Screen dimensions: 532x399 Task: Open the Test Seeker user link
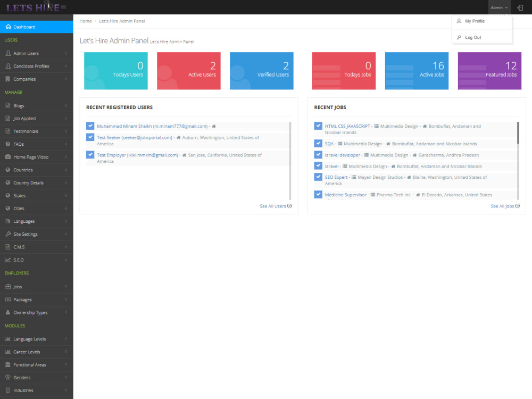[x=135, y=137]
